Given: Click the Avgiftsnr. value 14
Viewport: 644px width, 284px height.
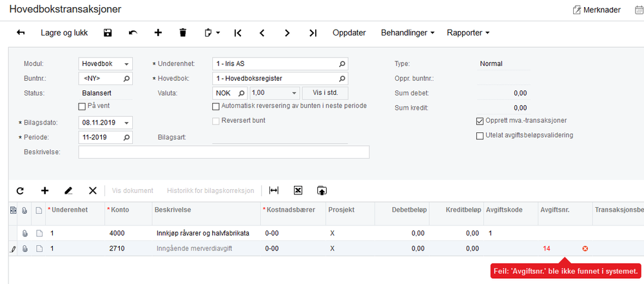Looking at the screenshot, I should pos(546,249).
